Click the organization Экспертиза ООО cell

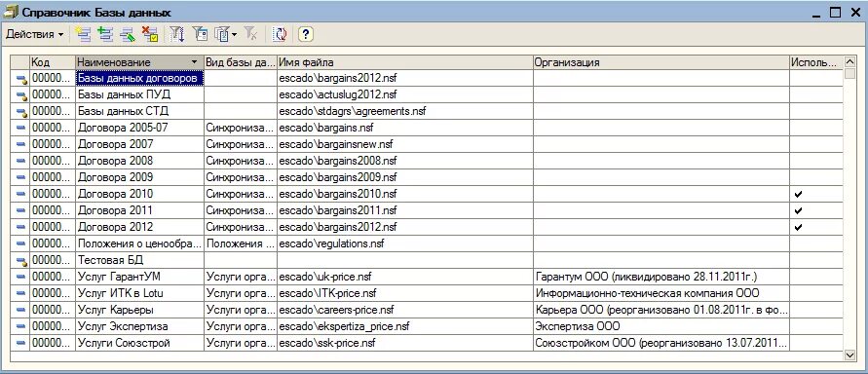tap(660, 326)
